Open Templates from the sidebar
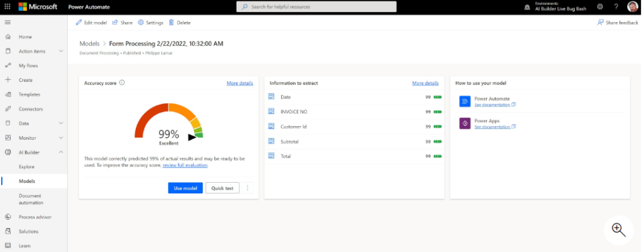Viewport: 644px width, 252px height. point(29,94)
